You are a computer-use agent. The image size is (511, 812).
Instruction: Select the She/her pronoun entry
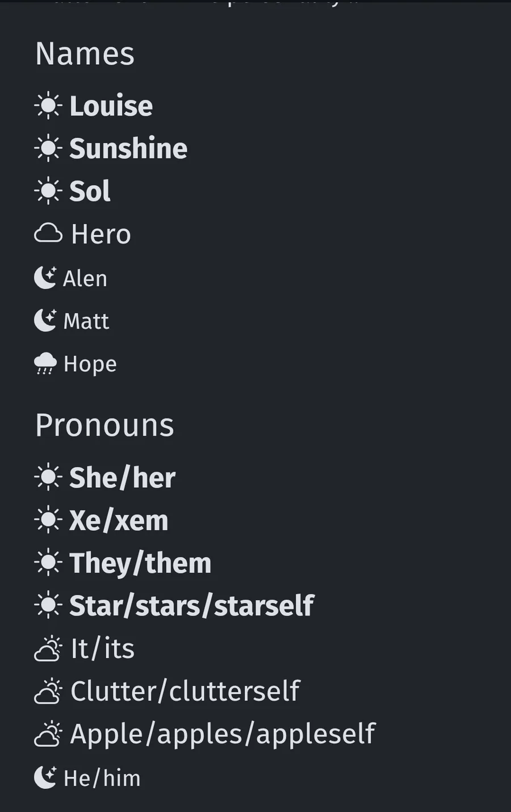pyautogui.click(x=122, y=478)
